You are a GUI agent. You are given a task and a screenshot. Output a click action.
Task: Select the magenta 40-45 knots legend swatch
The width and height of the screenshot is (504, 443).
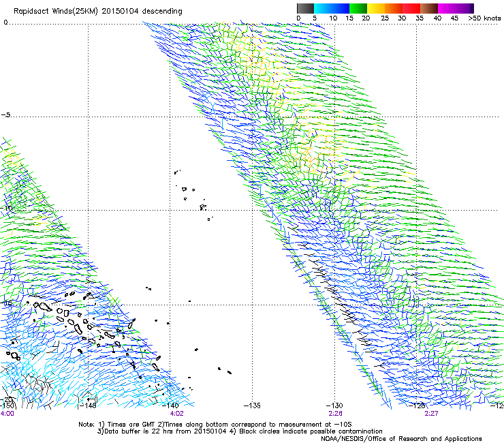(x=447, y=8)
